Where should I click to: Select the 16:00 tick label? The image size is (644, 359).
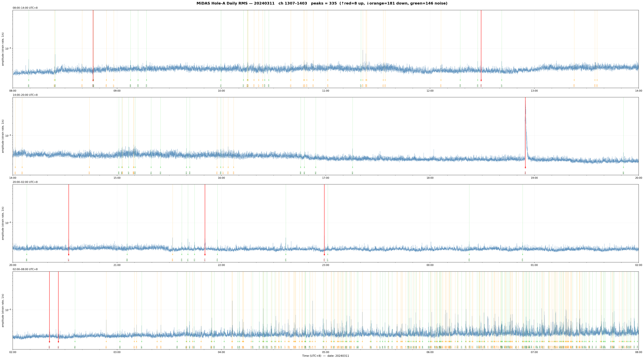click(x=221, y=178)
